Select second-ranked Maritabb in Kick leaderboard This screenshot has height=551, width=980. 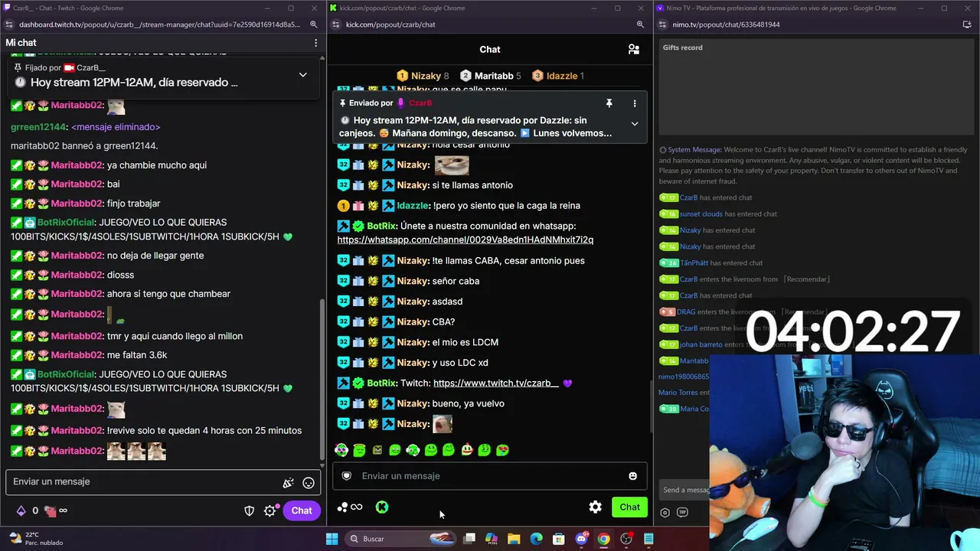490,76
